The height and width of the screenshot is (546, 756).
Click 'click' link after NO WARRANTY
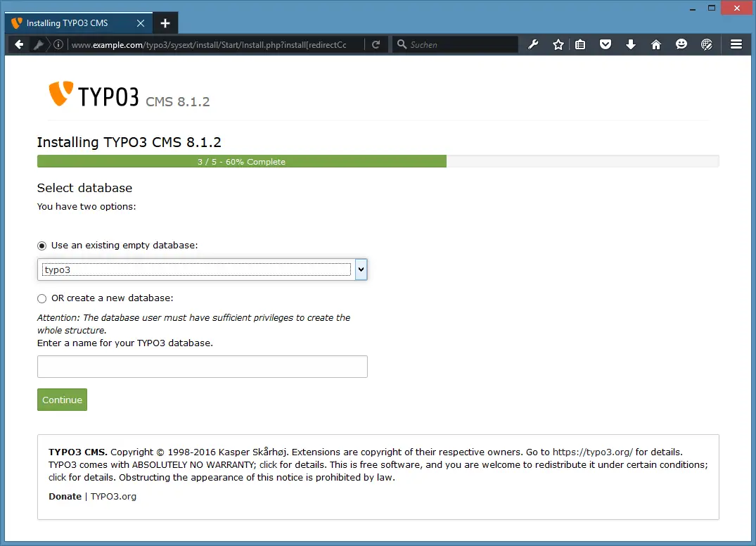click(268, 464)
